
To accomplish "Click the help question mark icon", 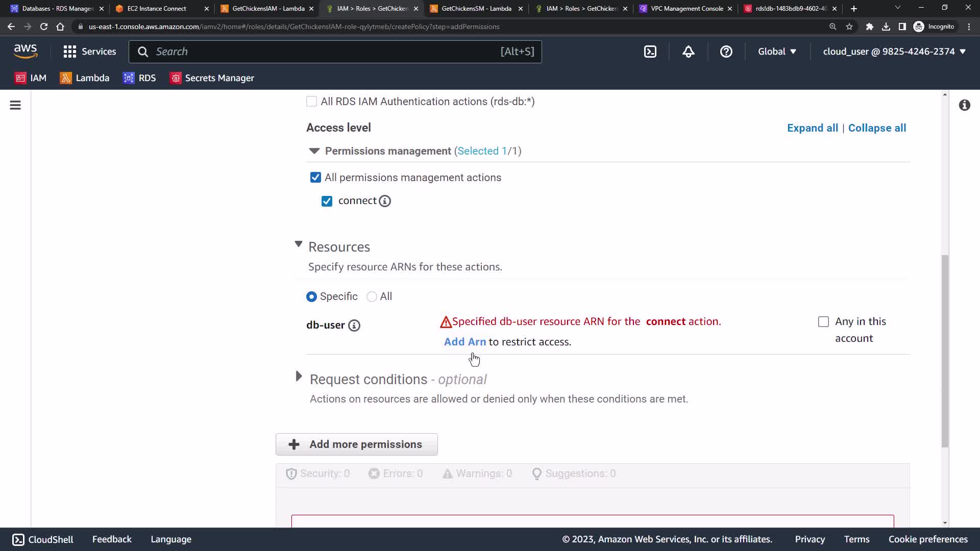I will pos(726,52).
